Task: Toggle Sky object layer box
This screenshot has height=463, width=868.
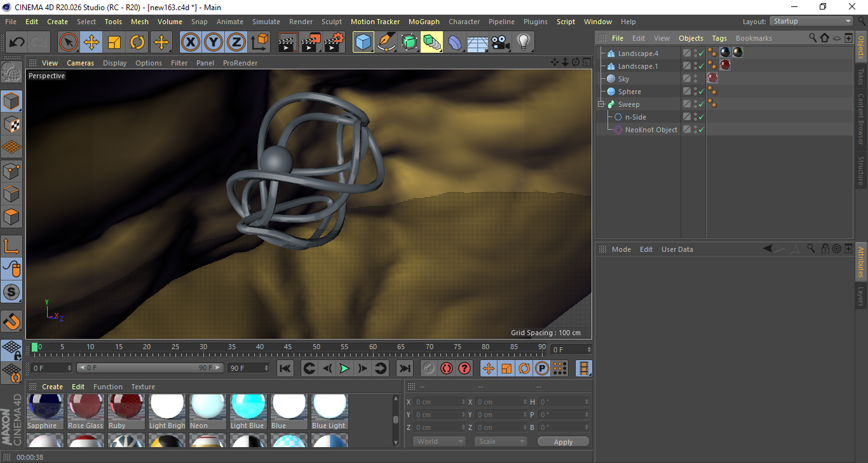Action: point(687,79)
